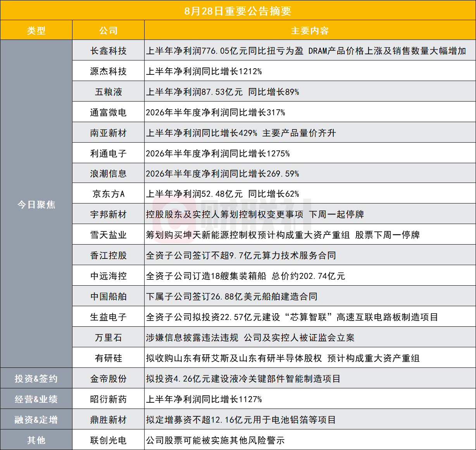Screen dimensions: 476x450
Task: Click company name 五粮液
Action: (109, 92)
